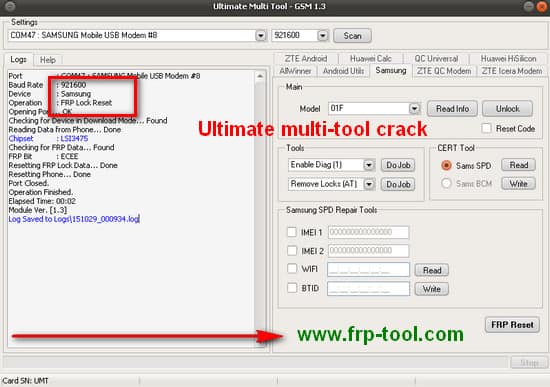Click the Scan button
This screenshot has height=387, width=550.
(x=352, y=36)
